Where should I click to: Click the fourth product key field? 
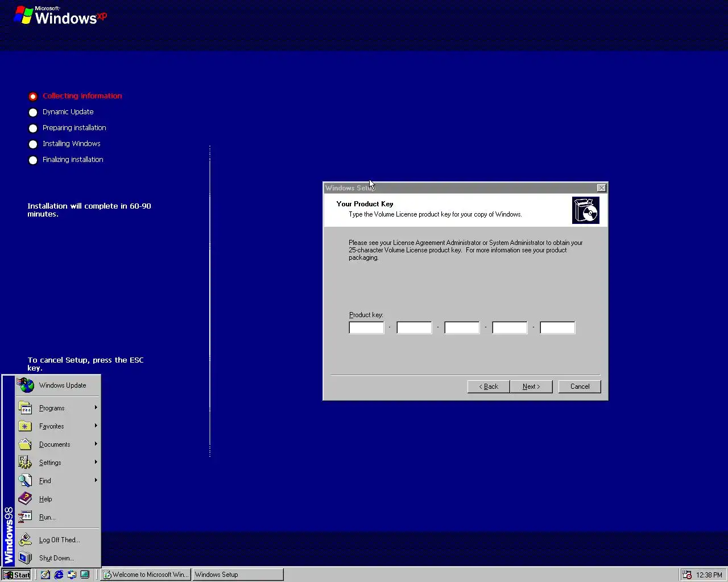coord(510,327)
